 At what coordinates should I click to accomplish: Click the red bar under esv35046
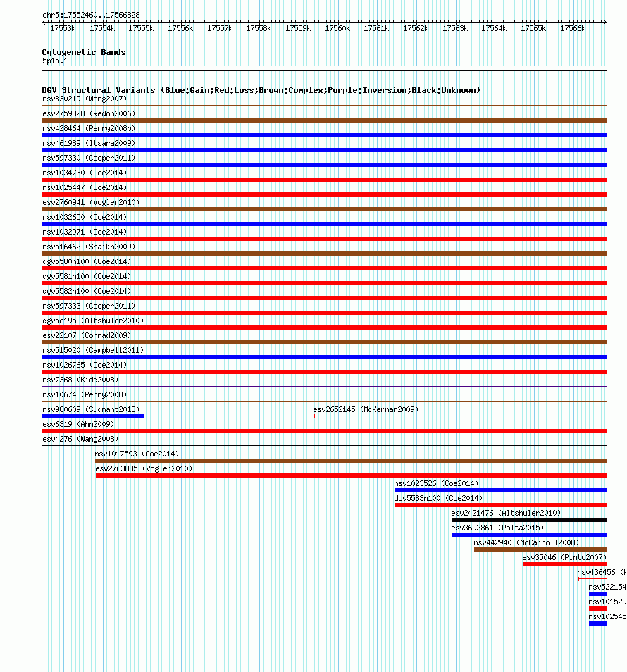pos(565,564)
